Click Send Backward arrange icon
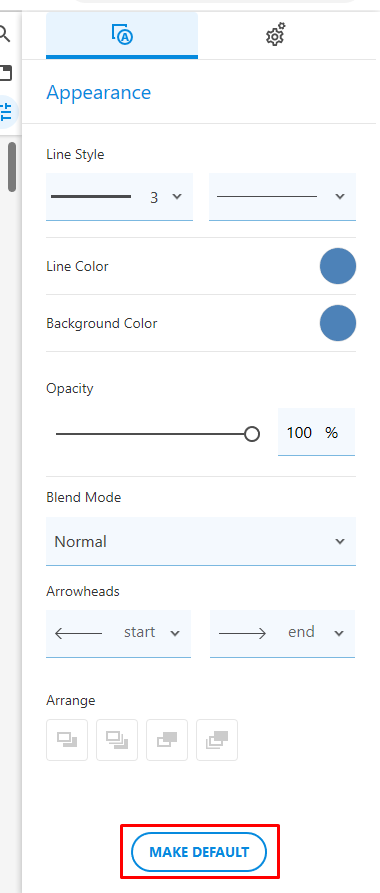This screenshot has width=380, height=893. point(167,740)
